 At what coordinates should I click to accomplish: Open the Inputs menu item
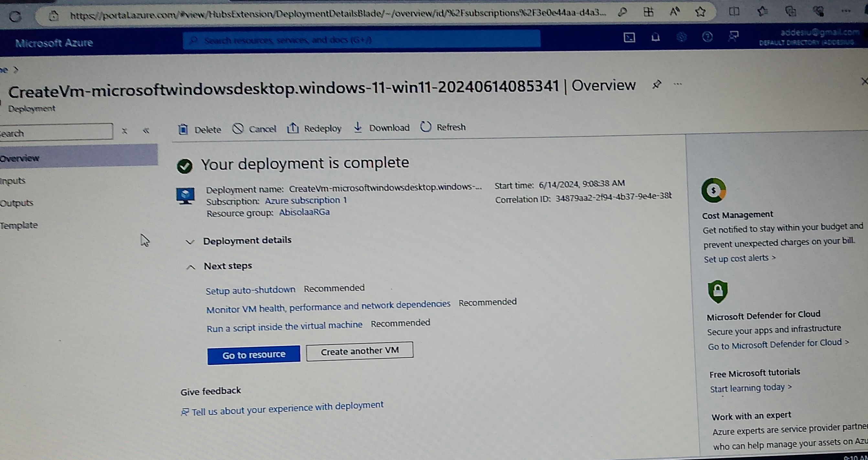coord(13,181)
